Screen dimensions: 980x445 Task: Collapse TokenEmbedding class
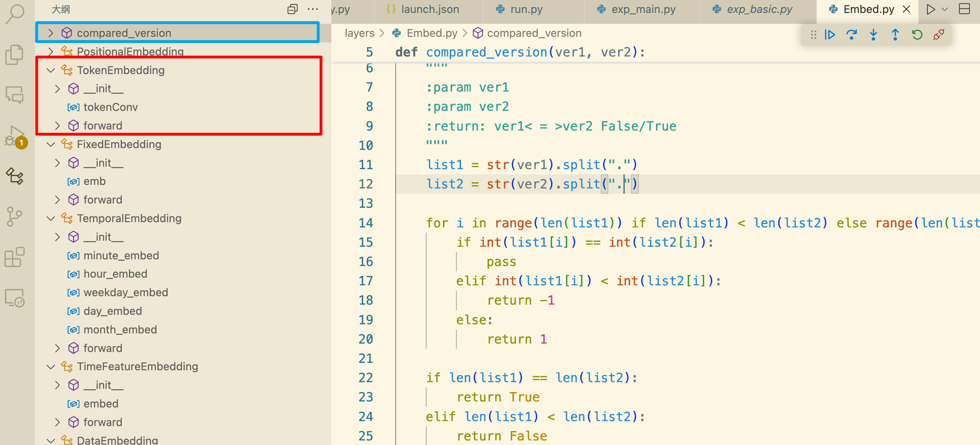coord(51,70)
